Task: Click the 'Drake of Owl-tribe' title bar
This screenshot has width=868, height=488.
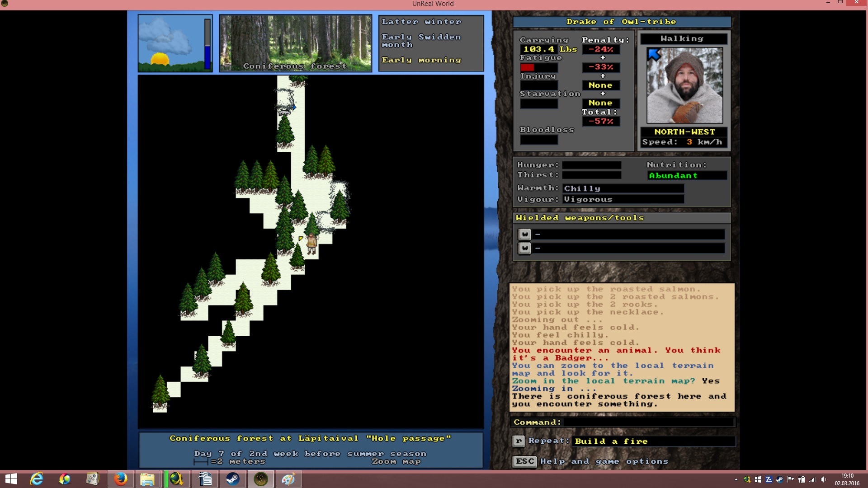Action: point(622,22)
